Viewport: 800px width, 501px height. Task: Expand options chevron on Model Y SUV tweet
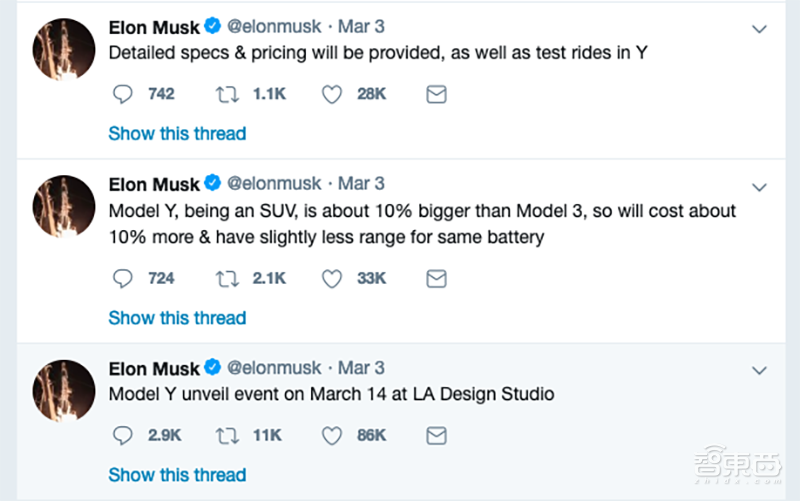tap(759, 187)
